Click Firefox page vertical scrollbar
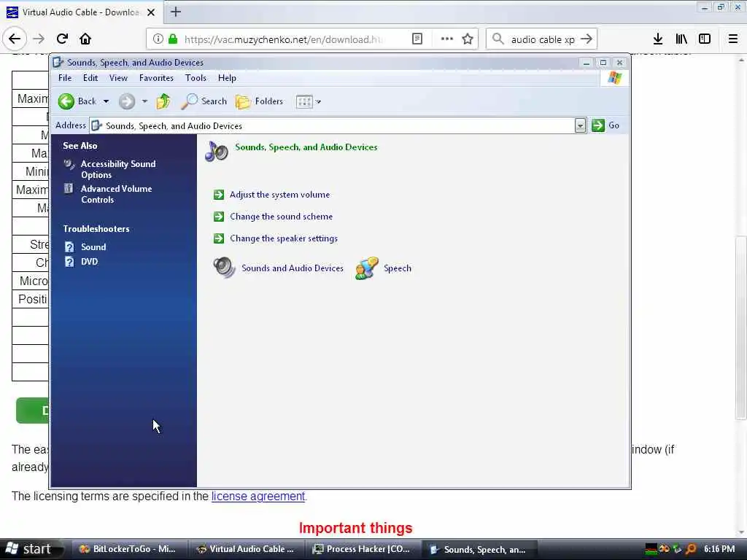Screen dimensions: 747x560 [x=741, y=327]
